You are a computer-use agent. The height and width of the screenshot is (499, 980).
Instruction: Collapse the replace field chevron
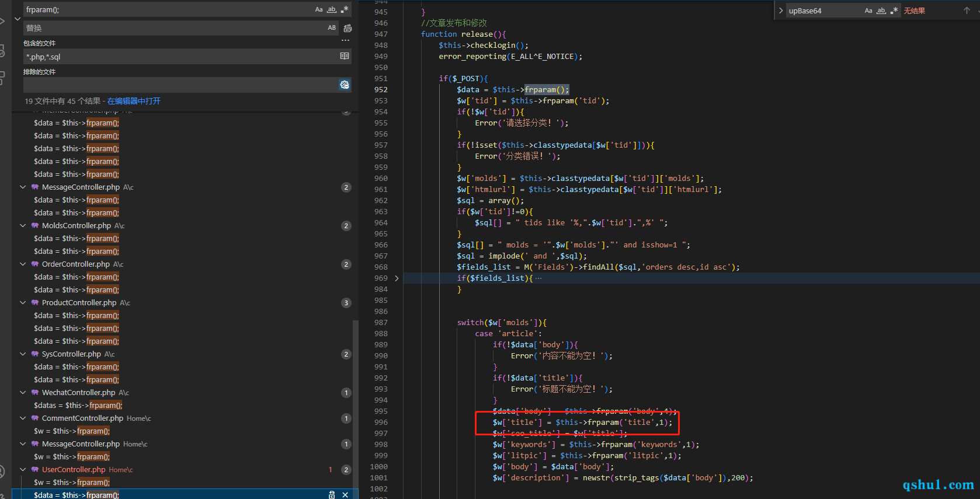pos(18,19)
